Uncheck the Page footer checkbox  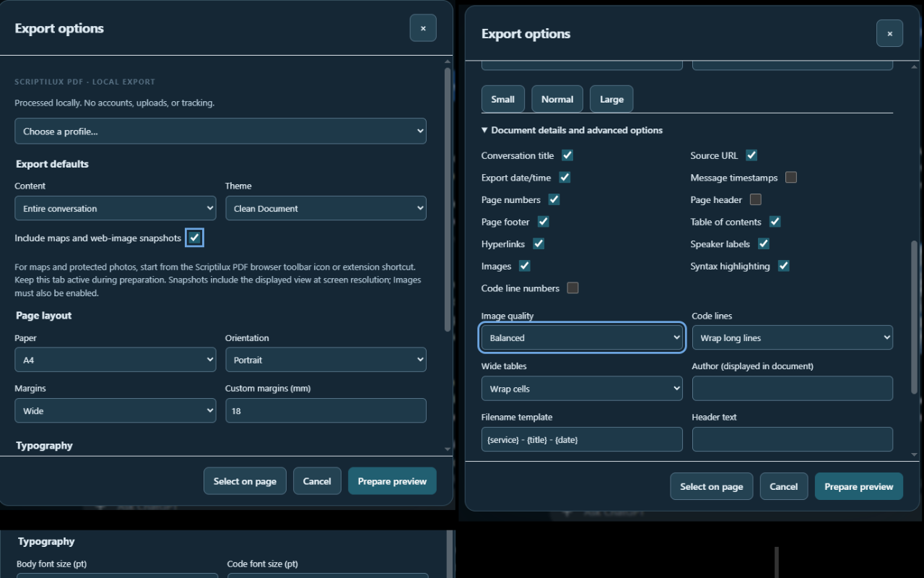click(543, 222)
